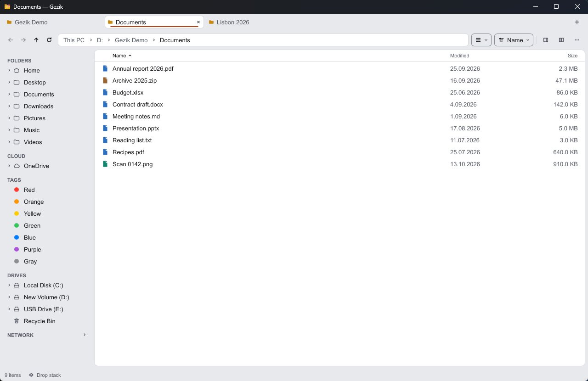Click the USB Drive (E:) drive icon

(x=17, y=309)
